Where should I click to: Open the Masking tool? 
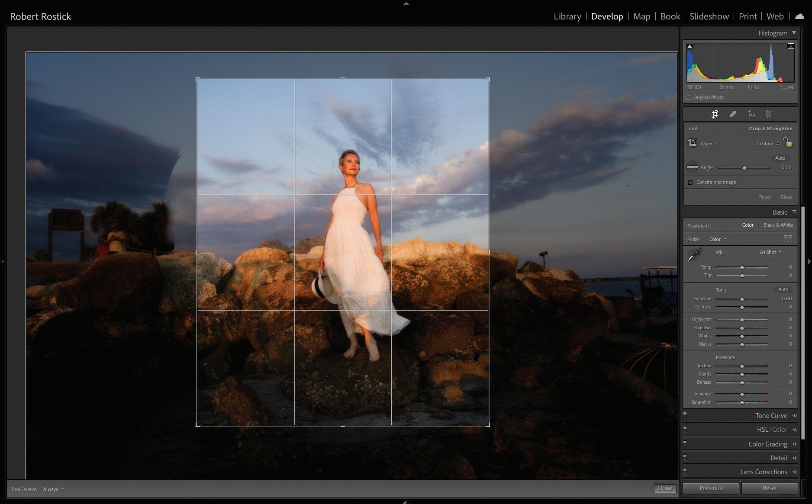[768, 114]
